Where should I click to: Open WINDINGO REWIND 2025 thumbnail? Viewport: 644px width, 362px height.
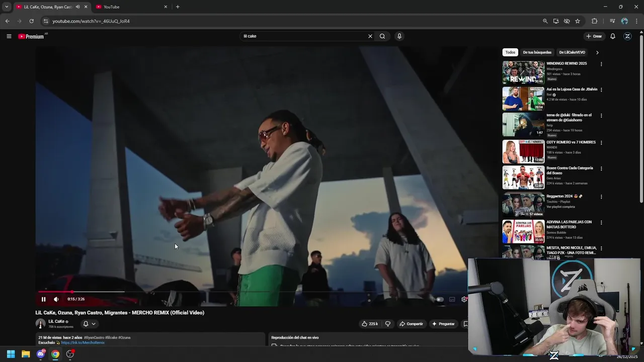tap(523, 72)
